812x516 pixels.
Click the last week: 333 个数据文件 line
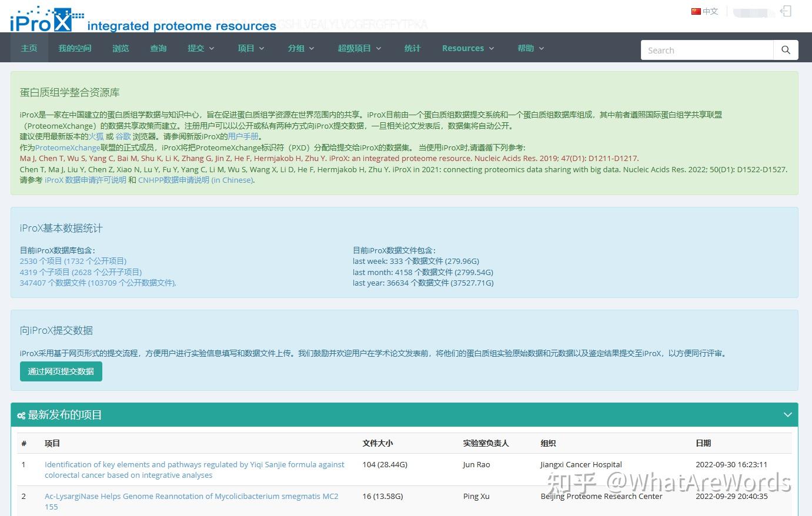click(x=416, y=261)
